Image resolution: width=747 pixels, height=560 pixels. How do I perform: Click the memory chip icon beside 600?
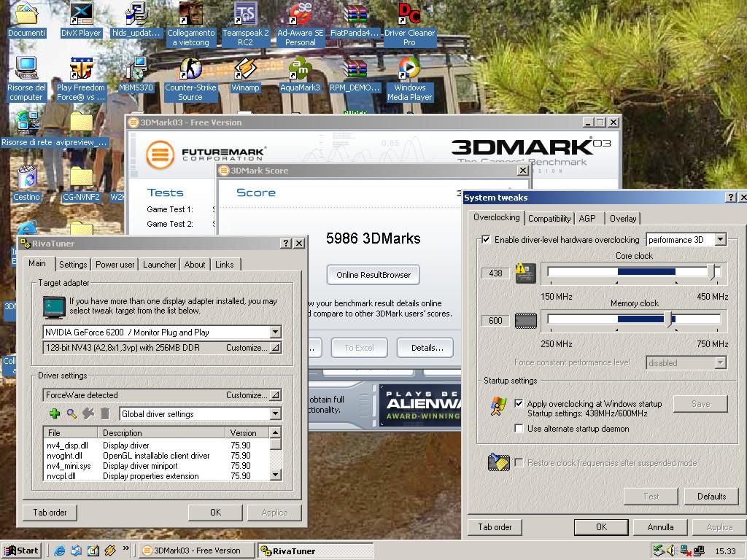tap(525, 321)
